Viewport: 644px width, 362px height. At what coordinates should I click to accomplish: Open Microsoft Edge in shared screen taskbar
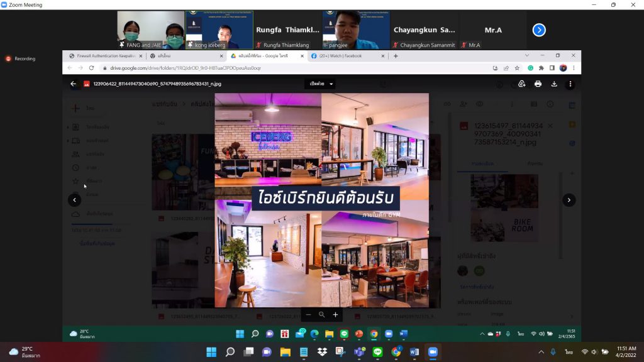(314, 334)
